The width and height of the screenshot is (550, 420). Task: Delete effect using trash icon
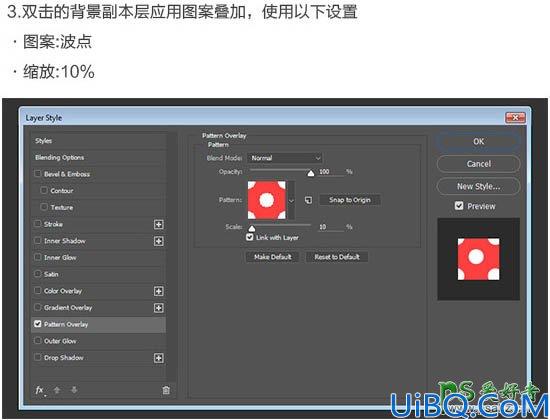point(166,390)
